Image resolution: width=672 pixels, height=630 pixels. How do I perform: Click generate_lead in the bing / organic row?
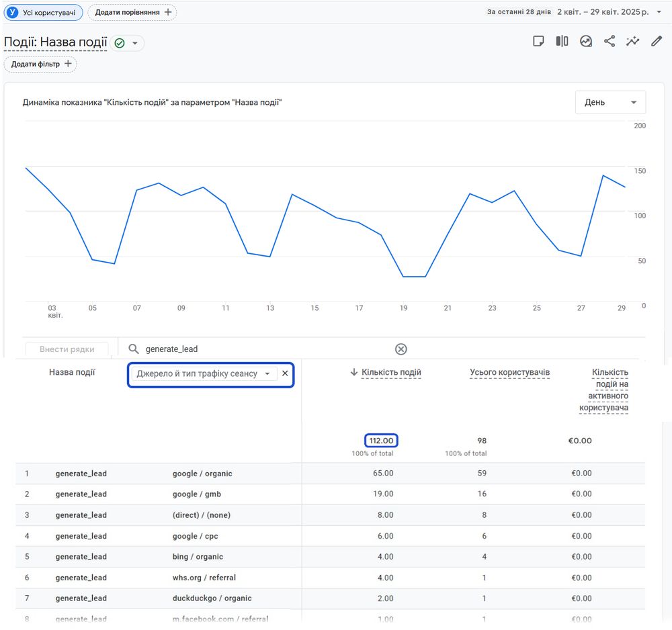pos(81,556)
